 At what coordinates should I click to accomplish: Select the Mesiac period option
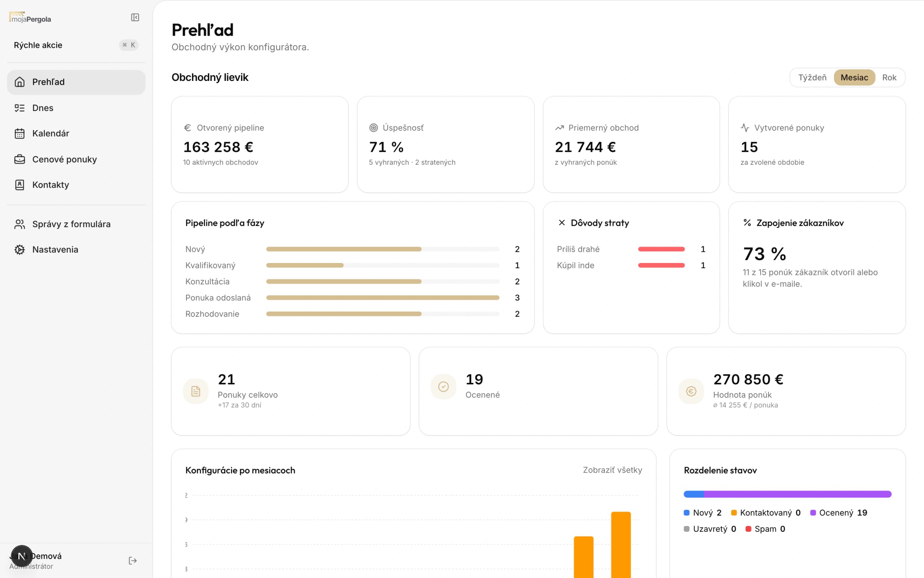click(x=854, y=78)
